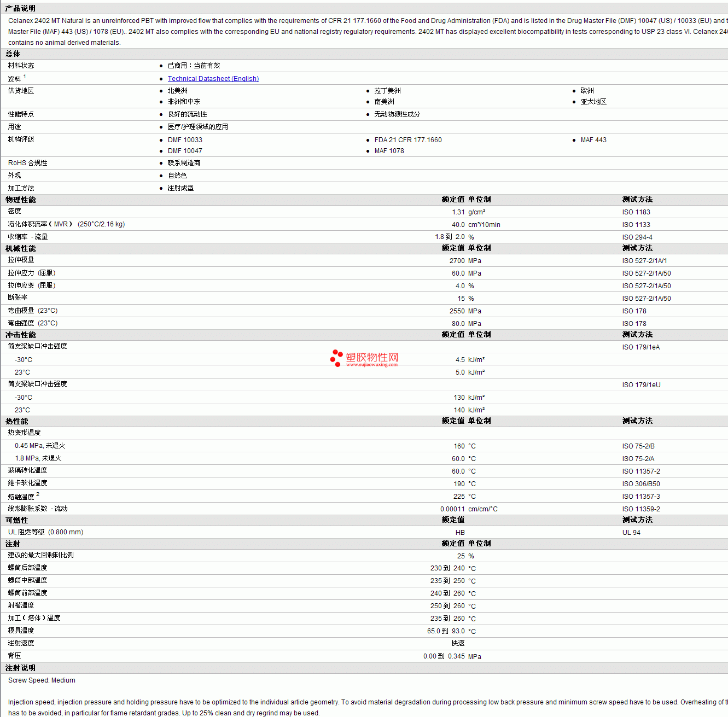Click the 'DMF 10033' agency rating
This screenshot has width=728, height=717.
click(185, 140)
